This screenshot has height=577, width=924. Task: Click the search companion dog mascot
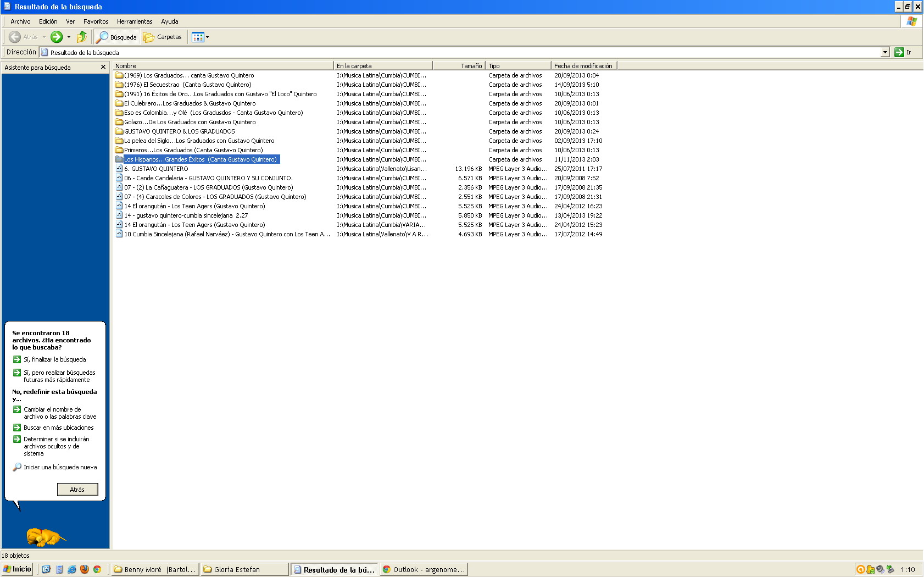45,537
